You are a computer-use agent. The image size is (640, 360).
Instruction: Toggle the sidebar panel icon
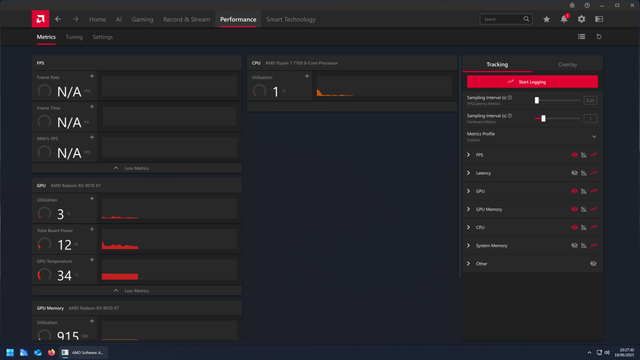pos(599,19)
